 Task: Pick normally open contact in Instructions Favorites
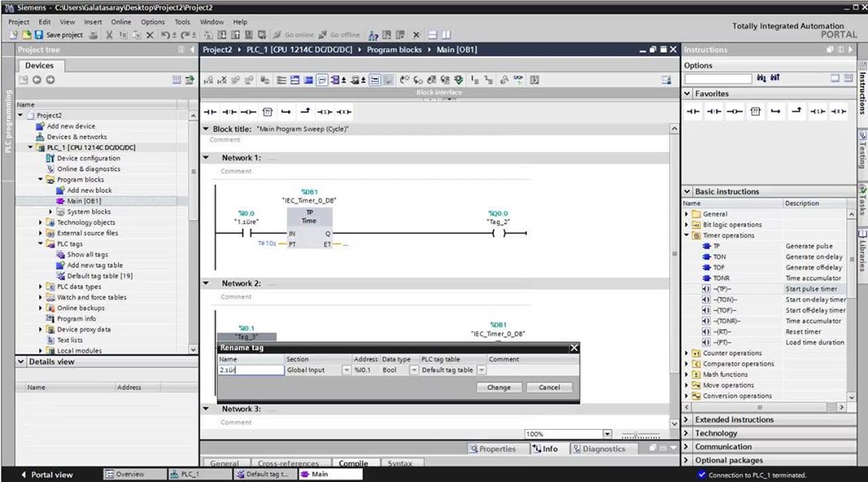click(x=693, y=112)
